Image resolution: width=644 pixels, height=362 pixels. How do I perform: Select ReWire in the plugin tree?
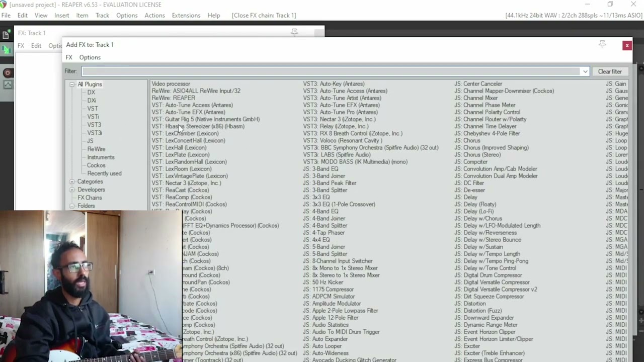pyautogui.click(x=96, y=149)
